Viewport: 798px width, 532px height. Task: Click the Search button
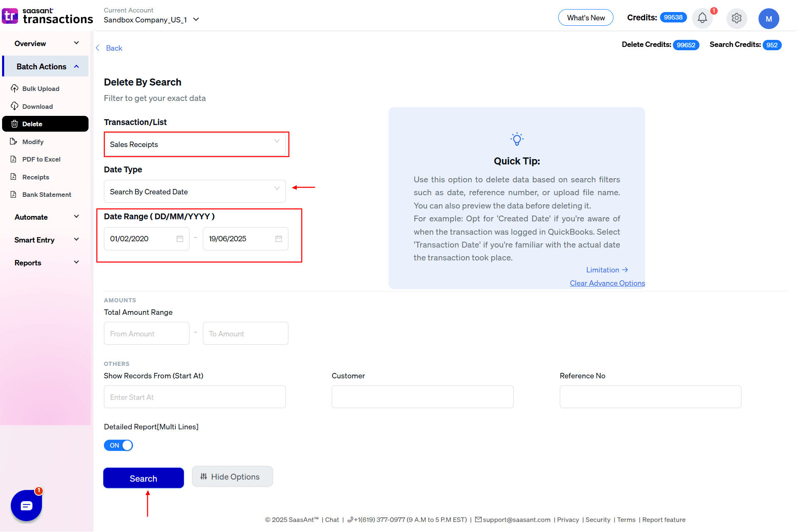click(x=143, y=478)
